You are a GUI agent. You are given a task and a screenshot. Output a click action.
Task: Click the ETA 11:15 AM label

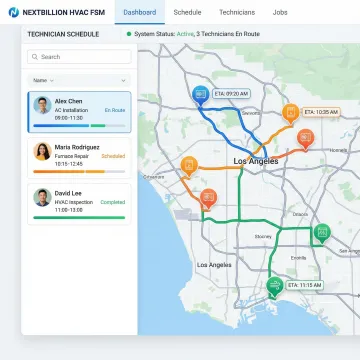click(305, 285)
